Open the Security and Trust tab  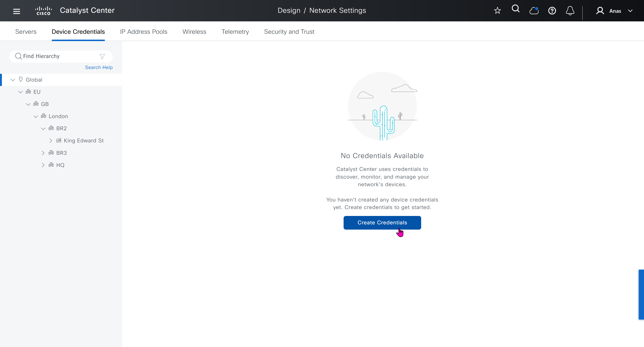tap(289, 32)
